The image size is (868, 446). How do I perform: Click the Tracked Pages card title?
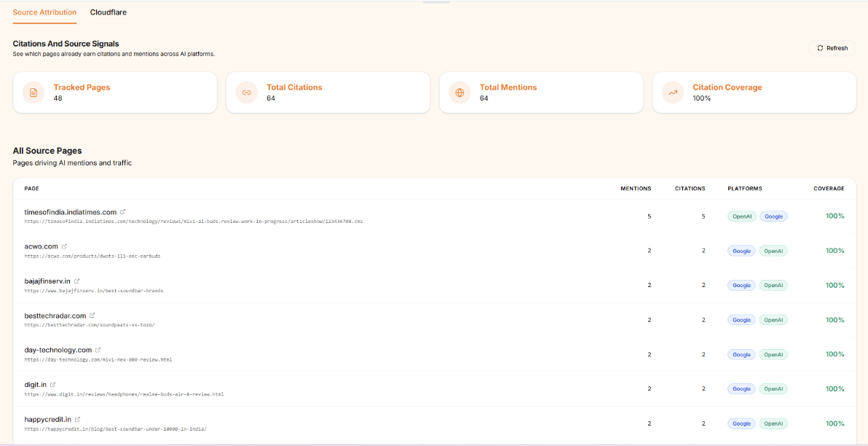[x=82, y=87]
